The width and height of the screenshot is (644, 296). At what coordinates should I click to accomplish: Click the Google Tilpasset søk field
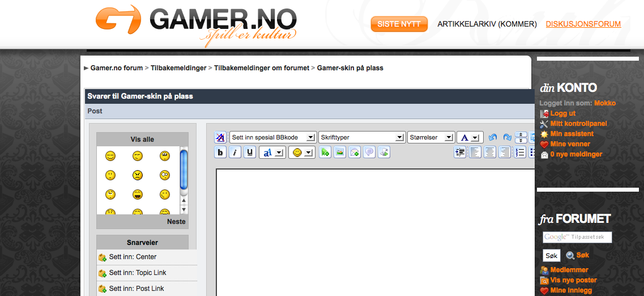point(577,237)
